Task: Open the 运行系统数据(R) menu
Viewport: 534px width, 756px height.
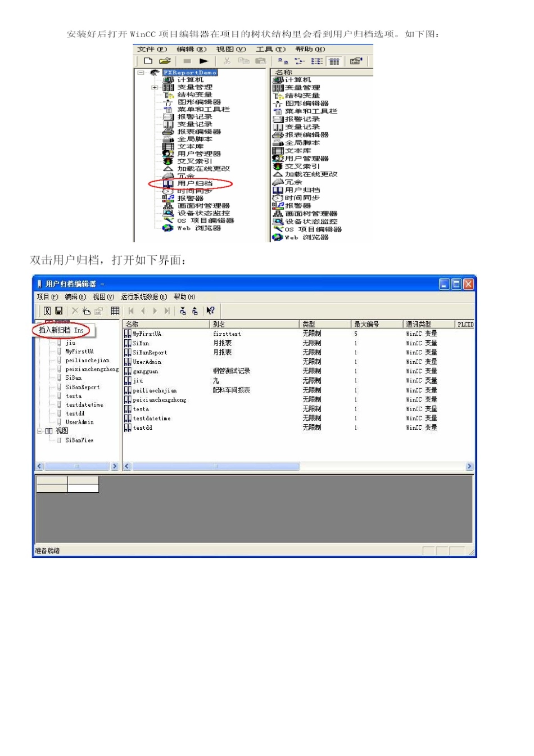Action: 144,297
